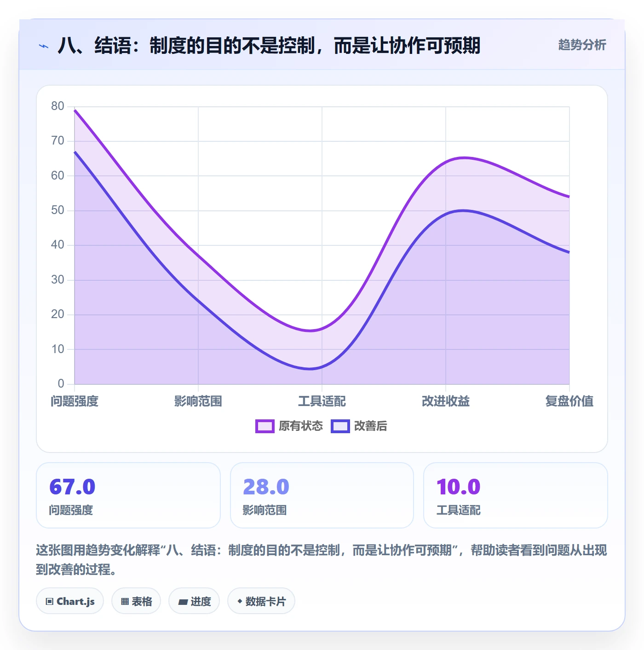Click the 趋势分析 label in header
The image size is (644, 650).
[582, 45]
